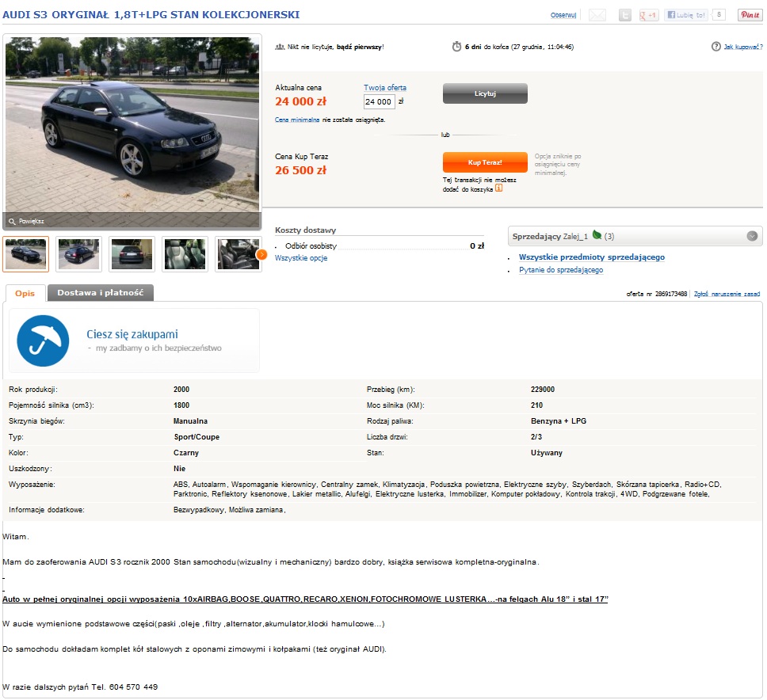
Task: Open Wszystkie przedmioty sprzedającego link
Action: pyautogui.click(x=591, y=257)
